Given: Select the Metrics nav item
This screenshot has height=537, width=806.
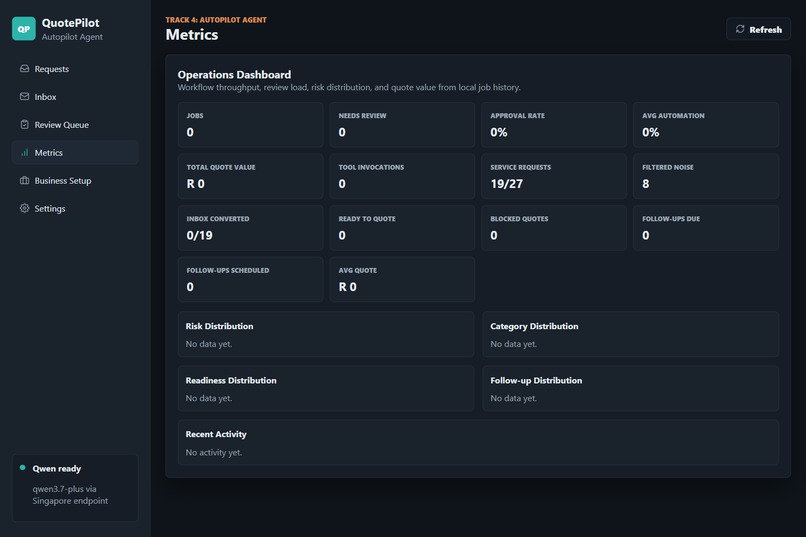Looking at the screenshot, I should click(x=75, y=153).
